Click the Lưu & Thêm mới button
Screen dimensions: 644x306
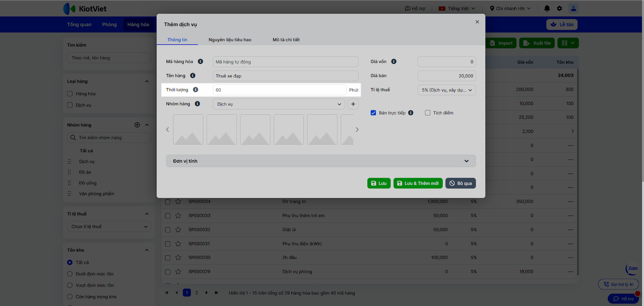tap(418, 183)
